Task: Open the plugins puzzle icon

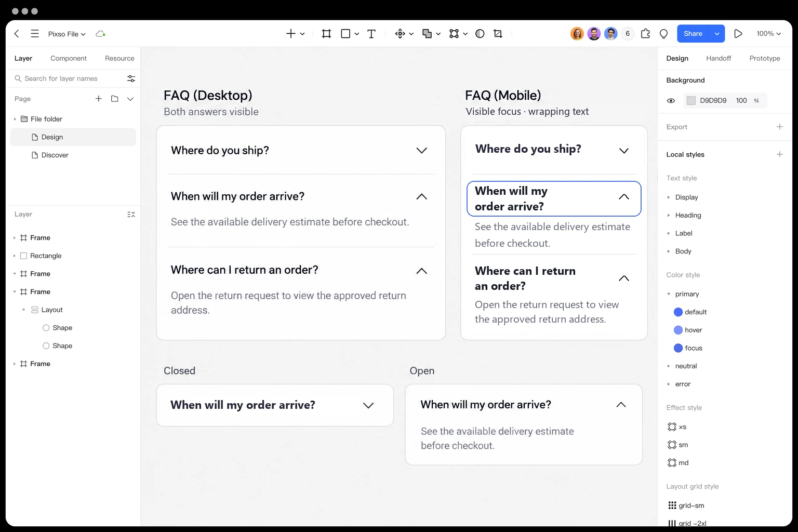Action: (645, 34)
